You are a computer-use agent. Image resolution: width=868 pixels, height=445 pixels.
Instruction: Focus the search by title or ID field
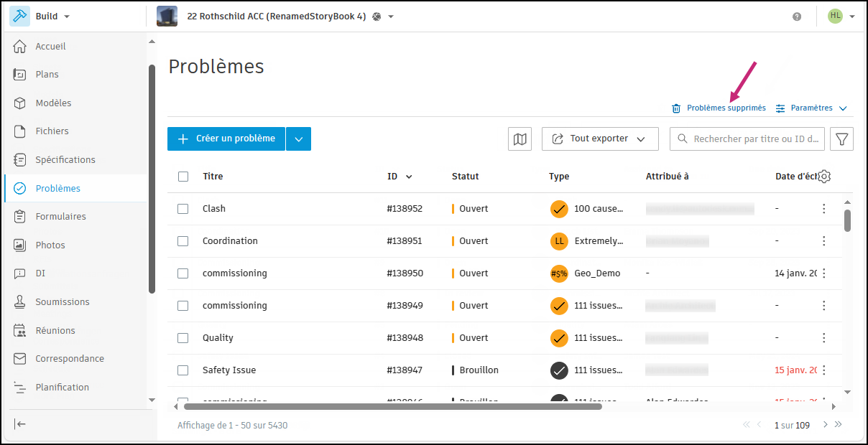point(754,139)
